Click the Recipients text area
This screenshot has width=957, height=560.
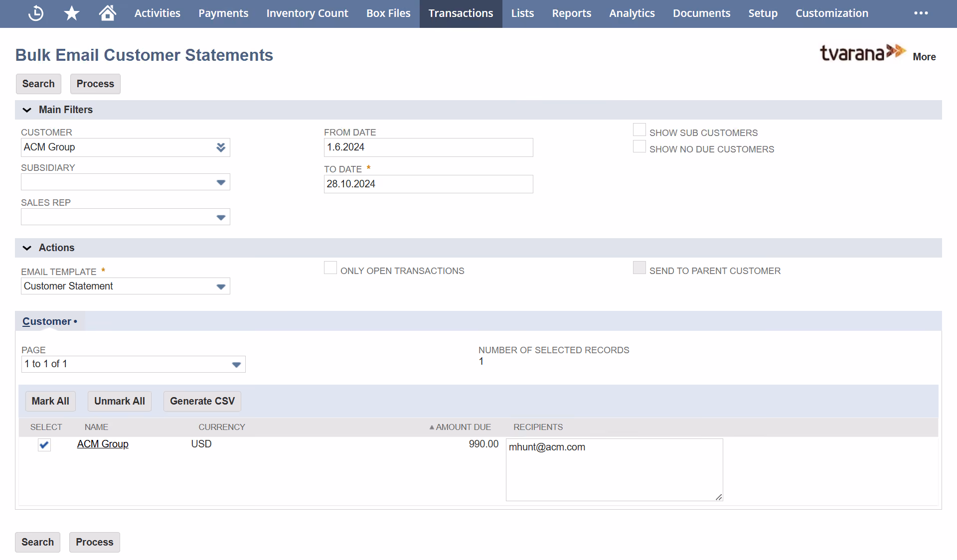coord(615,470)
